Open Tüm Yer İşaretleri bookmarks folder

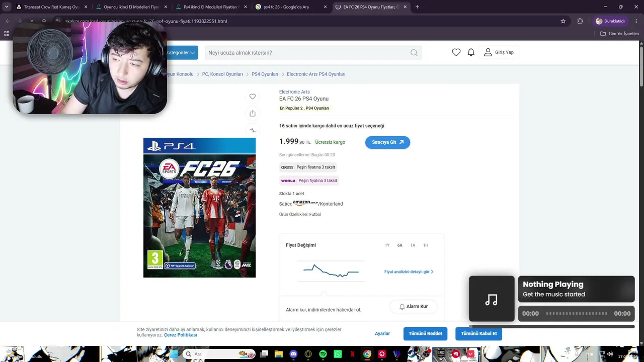[x=620, y=34]
